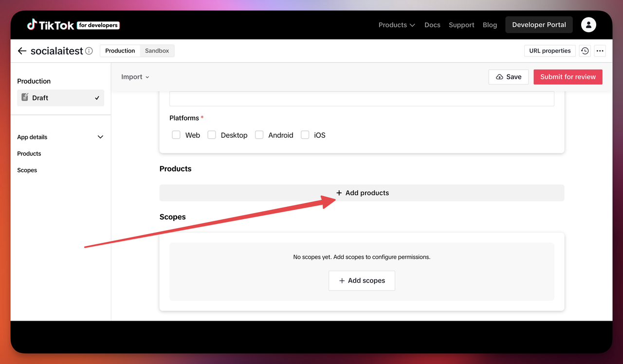Go to Scopes in the sidebar
623x364 pixels.
(27, 170)
